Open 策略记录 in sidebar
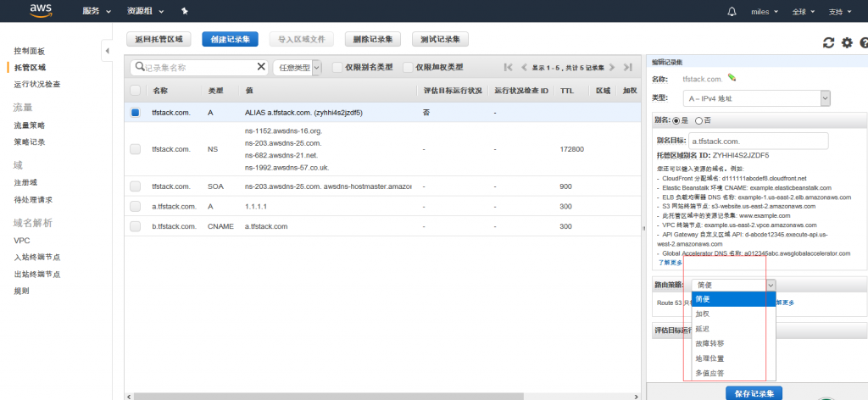The image size is (868, 400). (x=30, y=142)
